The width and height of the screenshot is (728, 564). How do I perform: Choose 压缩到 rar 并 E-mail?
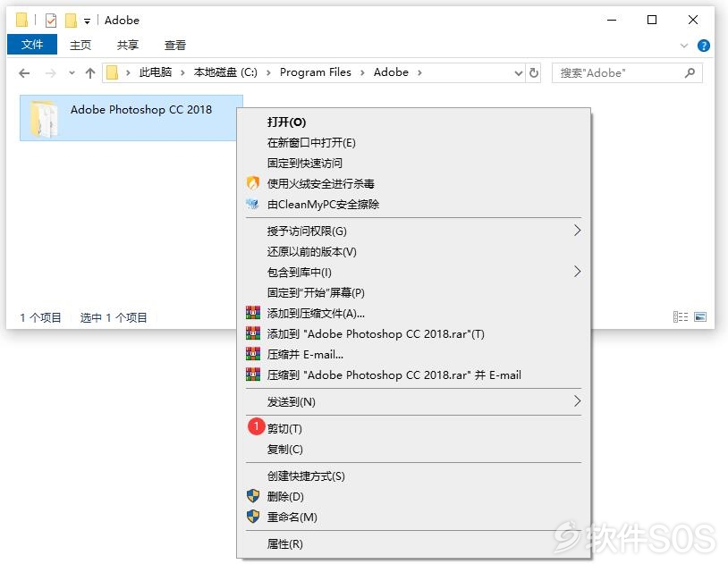[x=413, y=375]
